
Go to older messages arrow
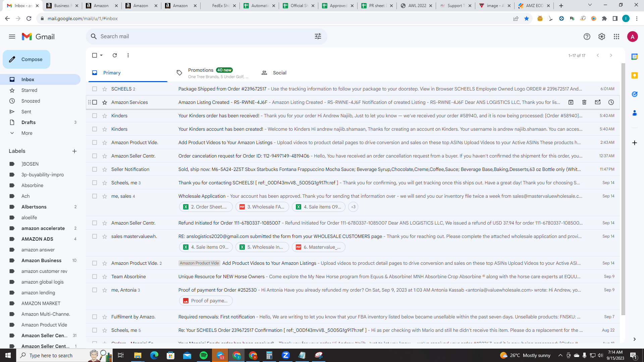(611, 55)
